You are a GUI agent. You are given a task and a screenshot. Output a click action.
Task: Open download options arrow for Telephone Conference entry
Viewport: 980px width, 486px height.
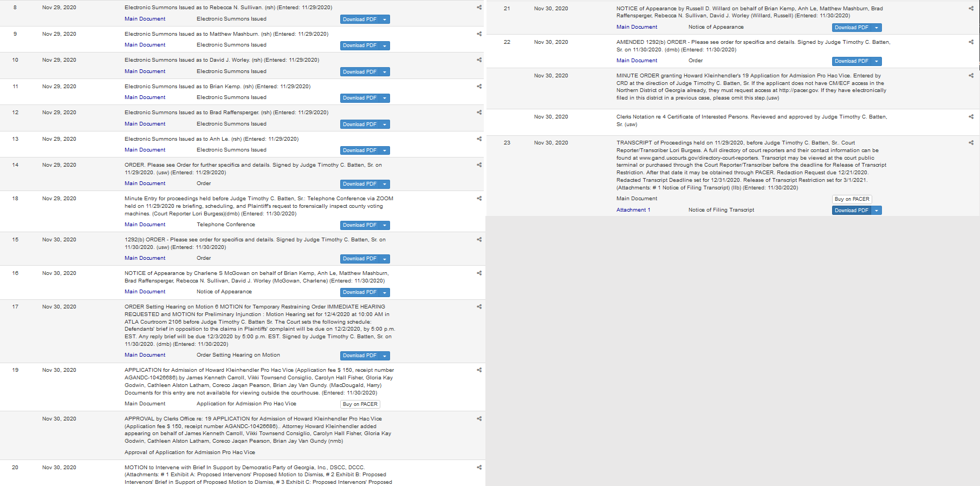pyautogui.click(x=385, y=225)
